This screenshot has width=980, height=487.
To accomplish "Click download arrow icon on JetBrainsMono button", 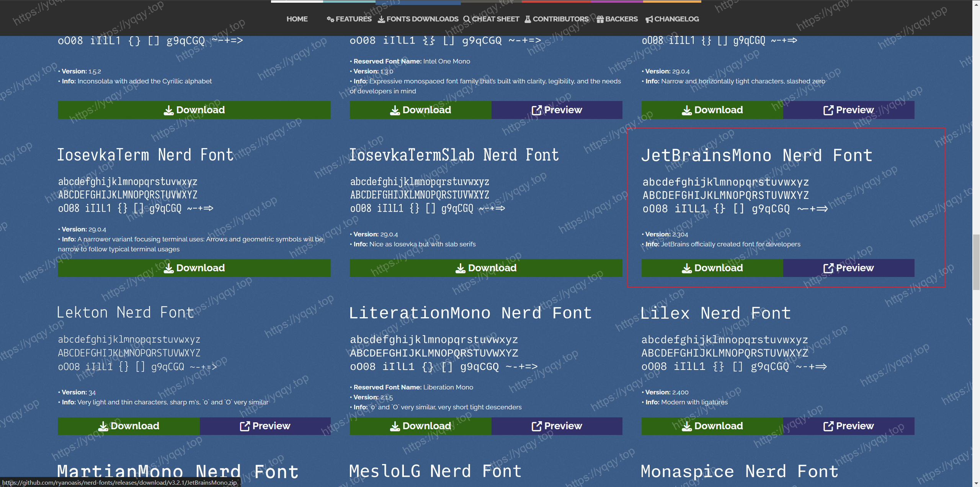I will coord(687,269).
